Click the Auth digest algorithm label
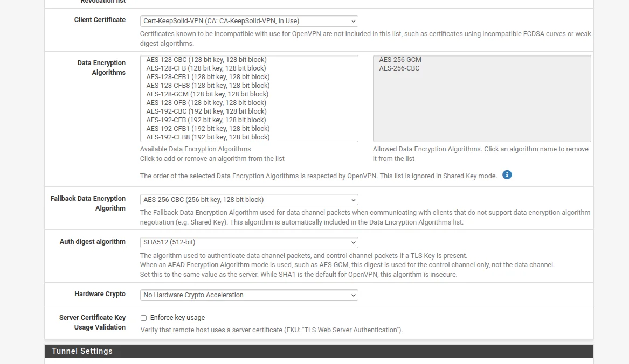This screenshot has height=364, width=629. coord(92,242)
